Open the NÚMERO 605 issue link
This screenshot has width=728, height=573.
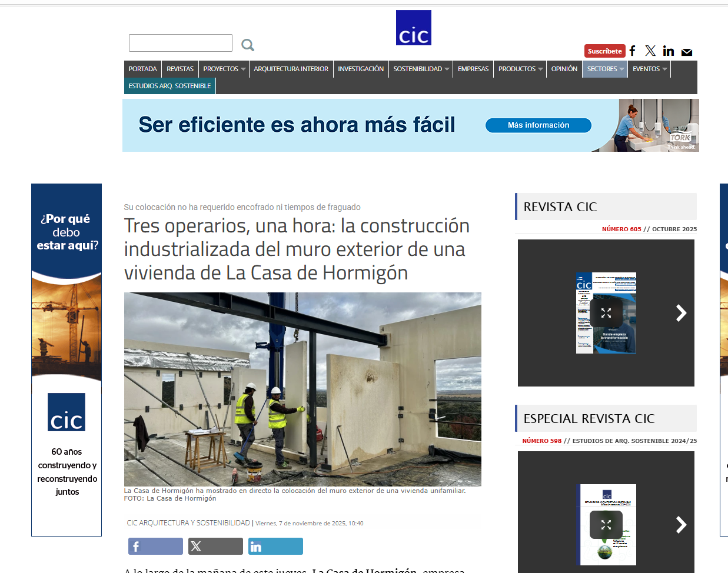621,229
